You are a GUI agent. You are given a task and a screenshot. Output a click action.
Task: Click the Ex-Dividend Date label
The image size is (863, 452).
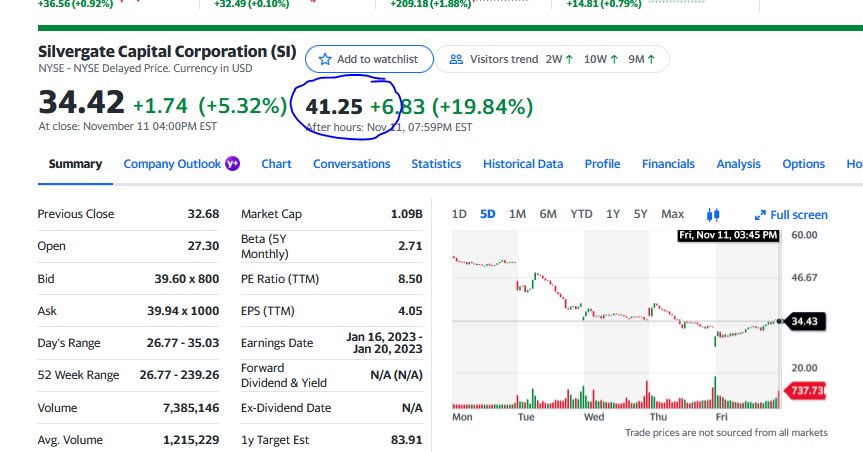(286, 408)
